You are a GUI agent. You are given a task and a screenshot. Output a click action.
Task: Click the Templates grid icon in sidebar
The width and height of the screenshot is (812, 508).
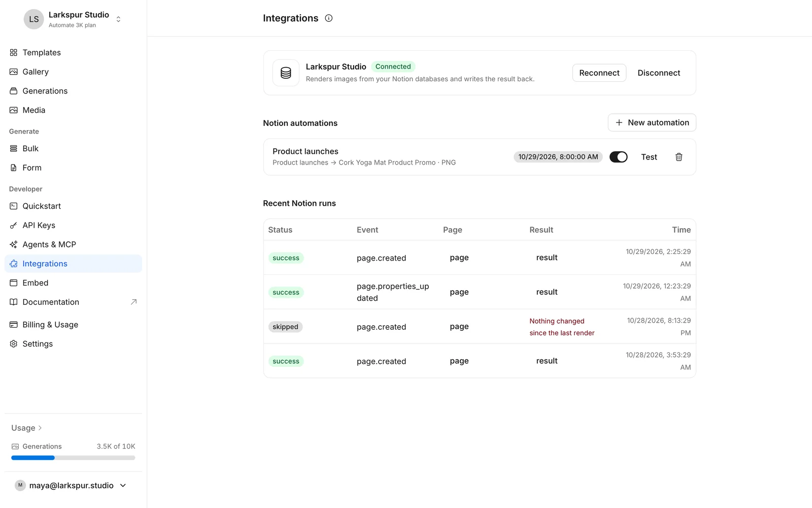click(x=14, y=52)
